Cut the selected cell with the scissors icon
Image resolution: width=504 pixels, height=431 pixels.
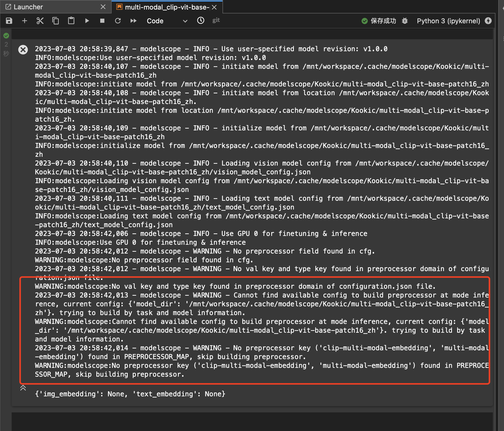point(40,21)
